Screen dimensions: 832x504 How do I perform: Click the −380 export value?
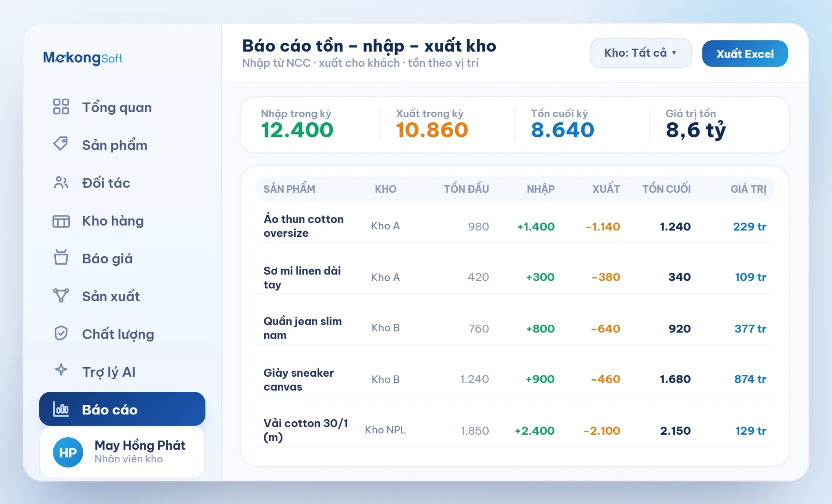click(x=606, y=277)
